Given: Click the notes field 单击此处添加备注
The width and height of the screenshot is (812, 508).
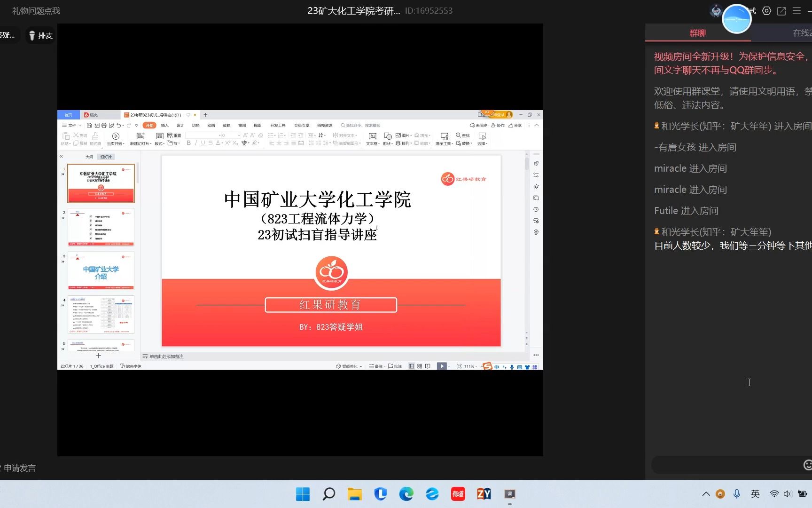Looking at the screenshot, I should [x=166, y=357].
